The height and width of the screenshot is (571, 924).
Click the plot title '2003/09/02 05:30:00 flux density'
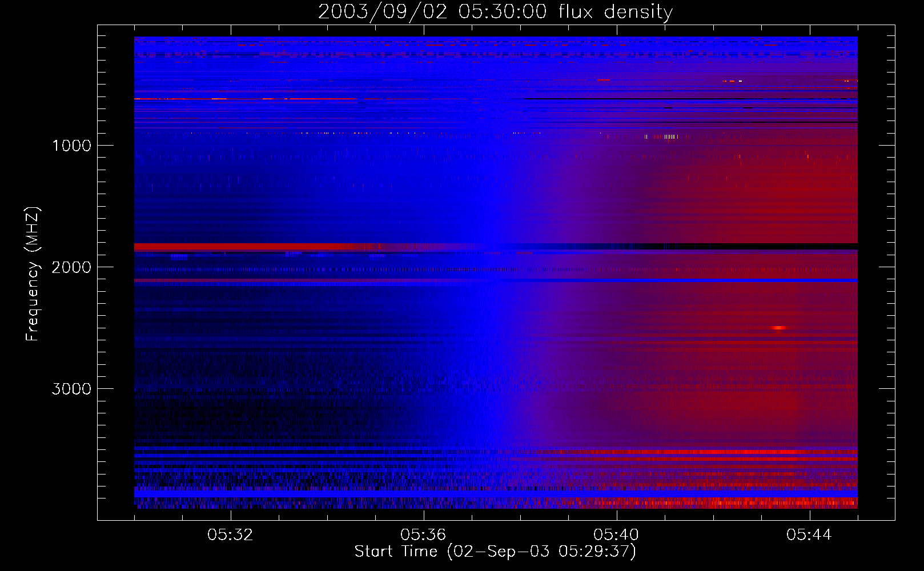coord(495,11)
